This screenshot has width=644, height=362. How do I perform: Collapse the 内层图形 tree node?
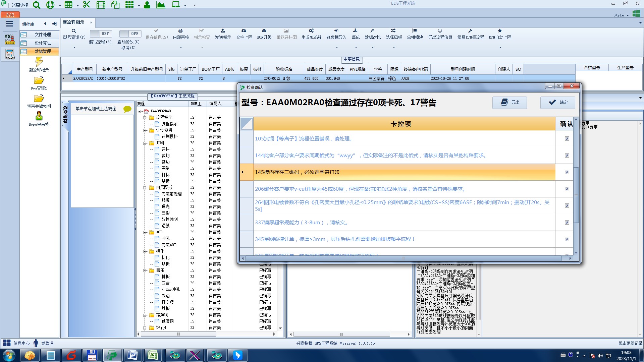point(145,188)
